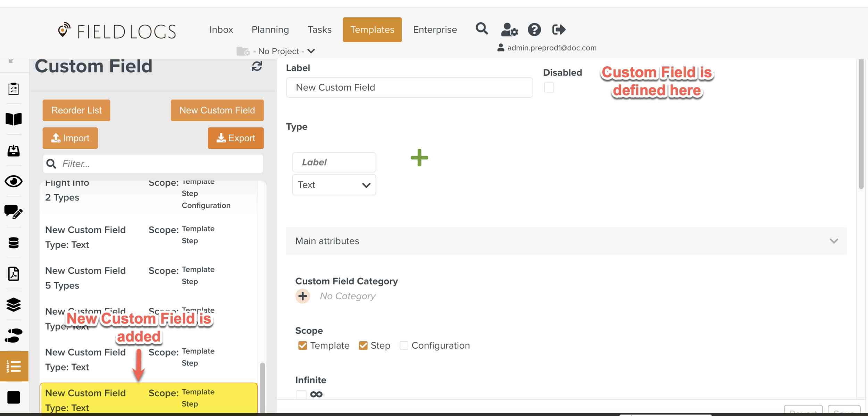Click green plus to add type
868x416 pixels.
pyautogui.click(x=419, y=158)
